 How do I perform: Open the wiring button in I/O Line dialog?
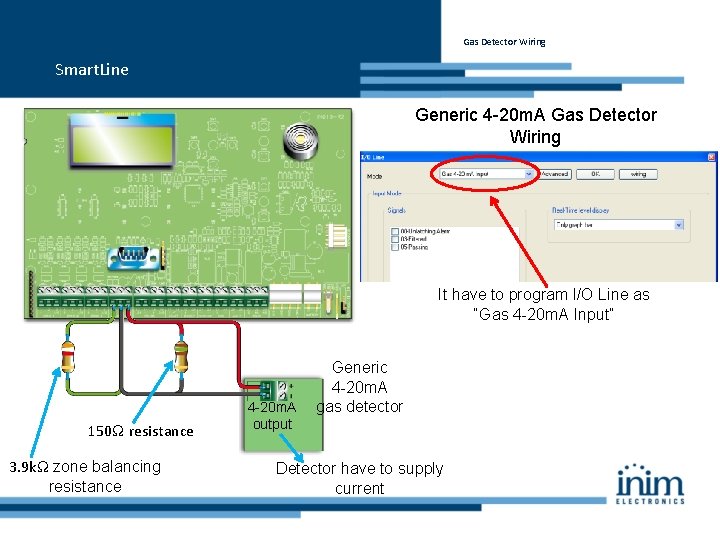(638, 174)
